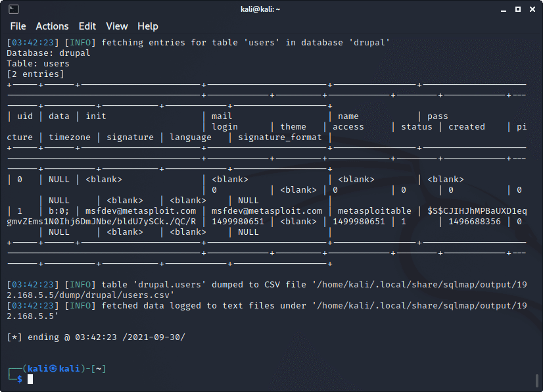The width and height of the screenshot is (543, 392).
Task: Click 'Database: drupal' line
Action: tap(49, 53)
